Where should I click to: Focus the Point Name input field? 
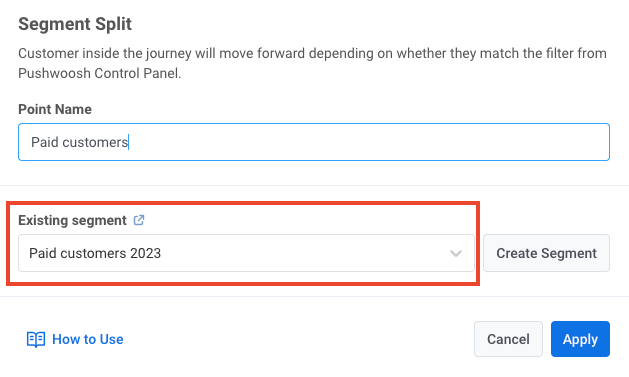pos(314,142)
